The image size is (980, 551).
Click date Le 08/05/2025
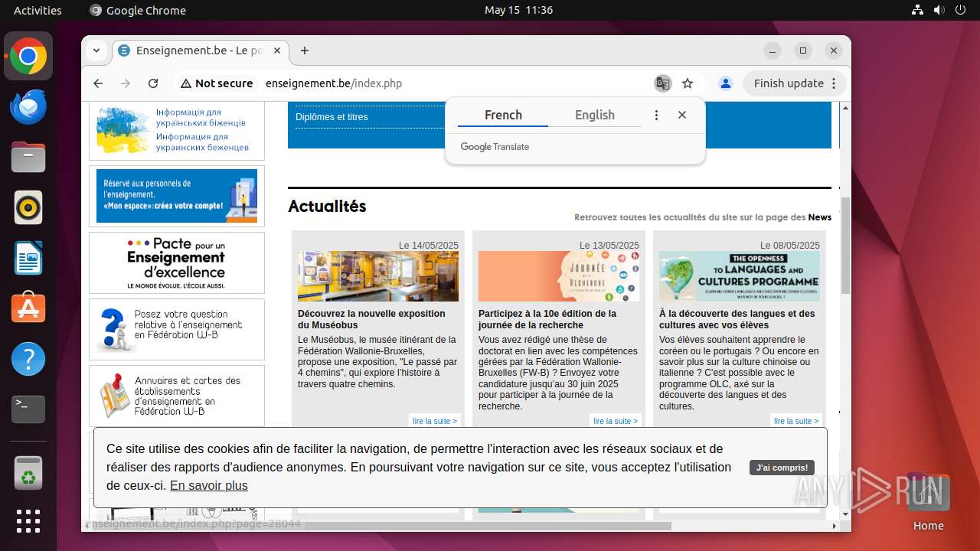tap(790, 245)
